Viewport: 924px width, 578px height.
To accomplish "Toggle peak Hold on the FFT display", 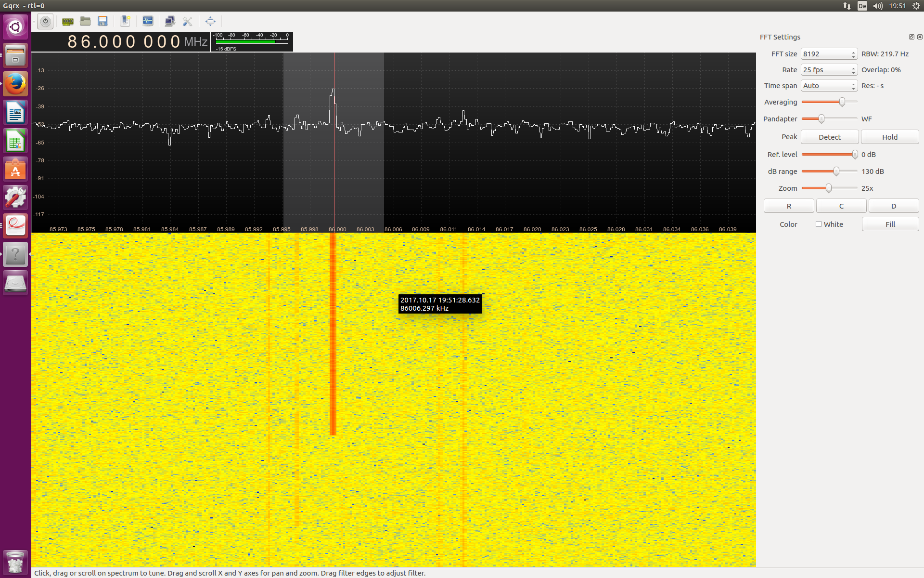I will point(889,137).
